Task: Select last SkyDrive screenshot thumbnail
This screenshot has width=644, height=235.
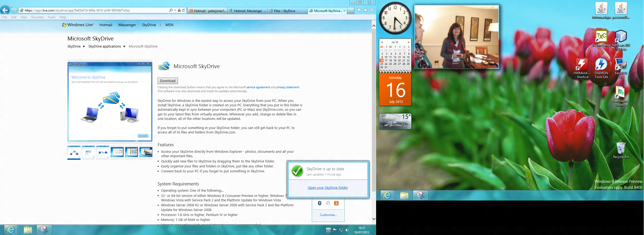Action: coord(146,152)
